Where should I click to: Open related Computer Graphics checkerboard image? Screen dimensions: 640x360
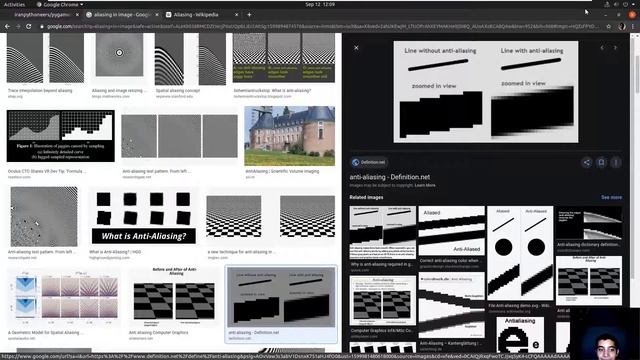382,301
